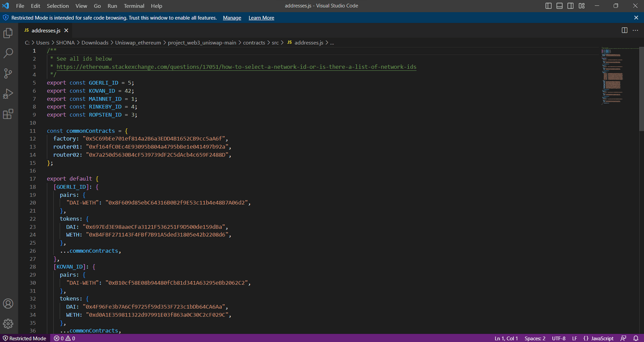
Task: Open the Run menu
Action: tap(112, 6)
